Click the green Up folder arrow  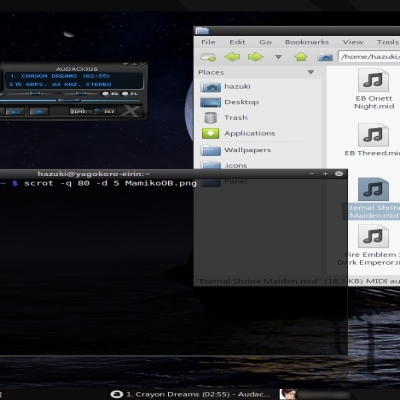point(301,57)
